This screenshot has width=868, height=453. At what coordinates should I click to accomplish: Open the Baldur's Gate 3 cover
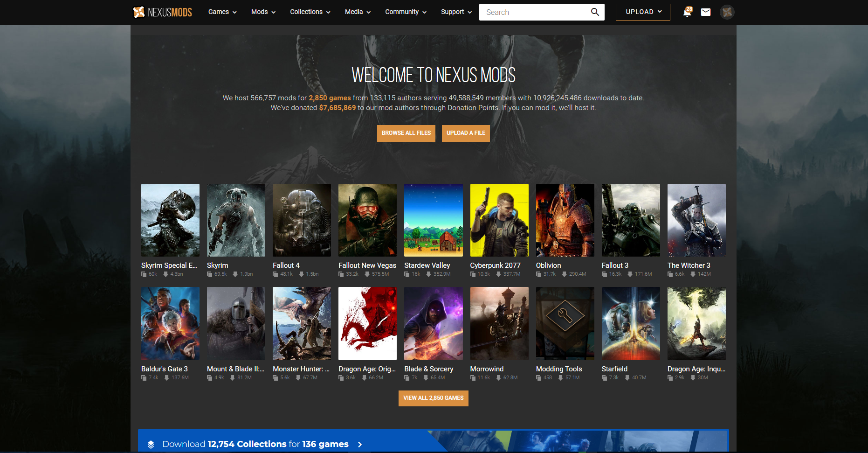click(170, 323)
